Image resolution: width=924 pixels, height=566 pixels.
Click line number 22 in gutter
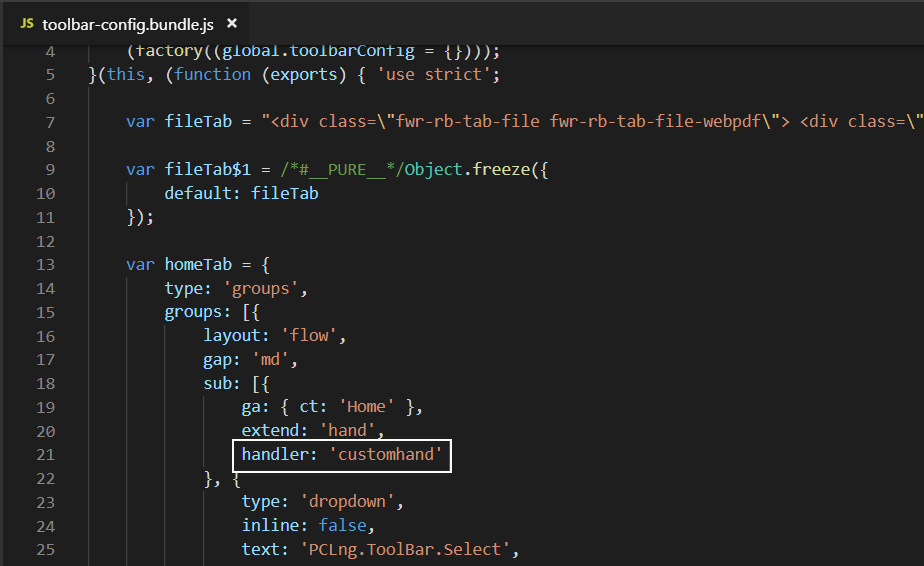(45, 479)
